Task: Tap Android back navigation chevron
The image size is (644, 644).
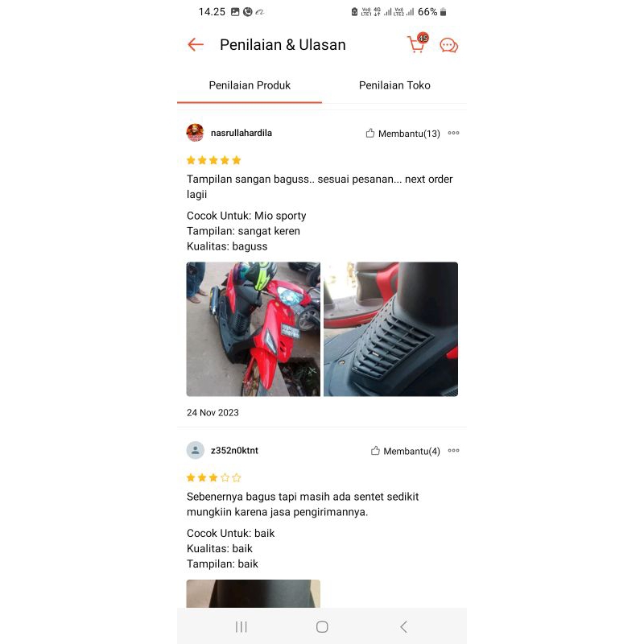Action: [403, 627]
